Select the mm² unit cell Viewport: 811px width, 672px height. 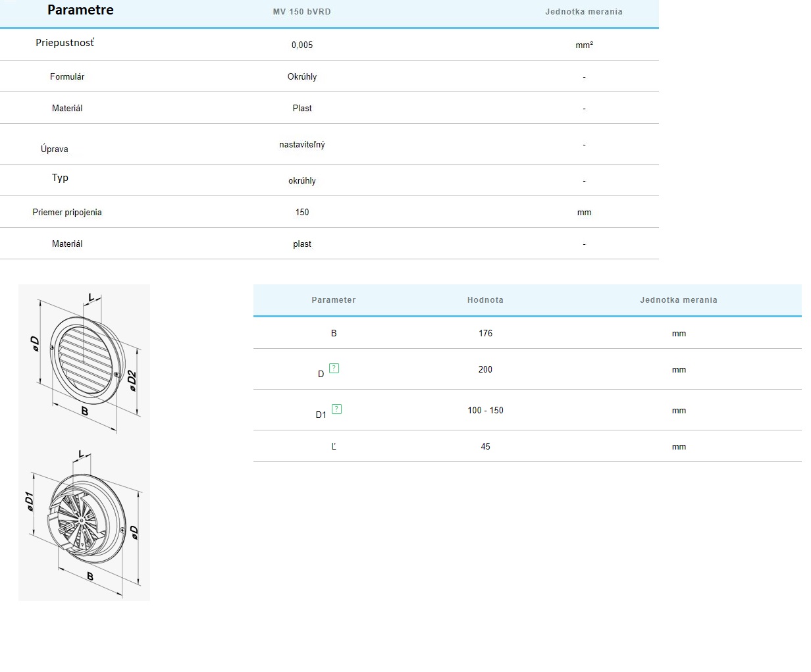coord(584,45)
